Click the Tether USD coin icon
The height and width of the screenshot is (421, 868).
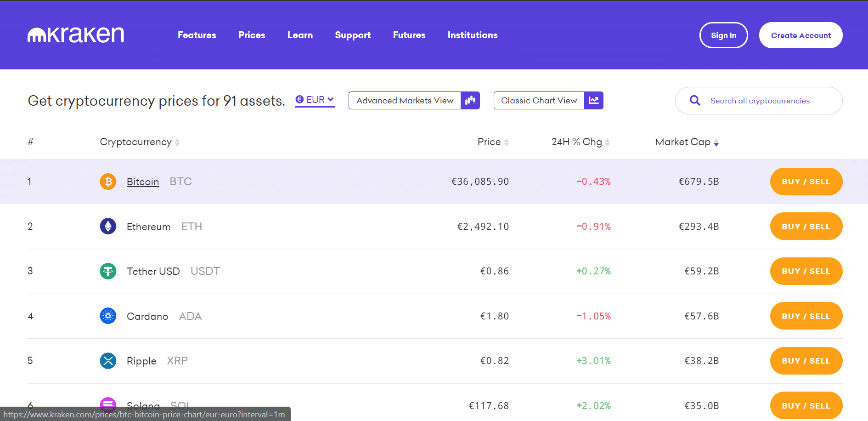click(108, 271)
